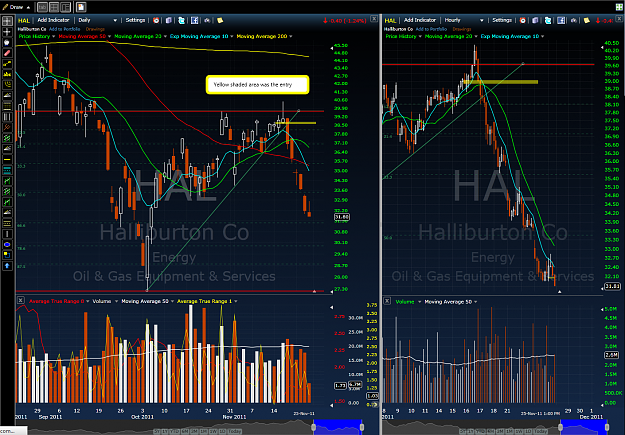
Task: Click the Facebook share icon in the Daily chart toolbar
Action: click(195, 20)
